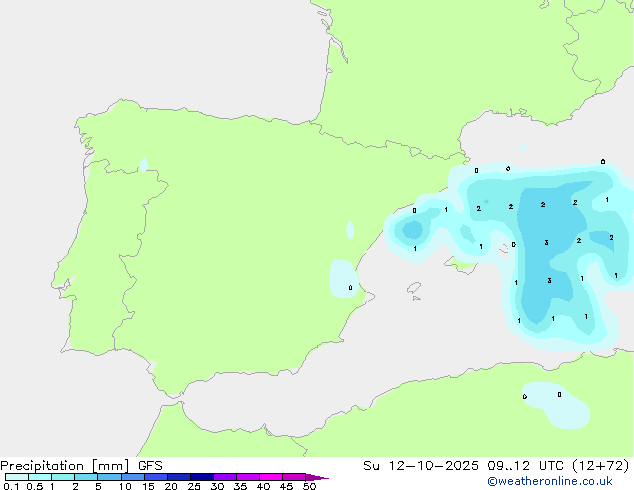Viewport: 634px width, 490px height.
Task: Click the 15–20 mm legend color box
Action: (156, 477)
